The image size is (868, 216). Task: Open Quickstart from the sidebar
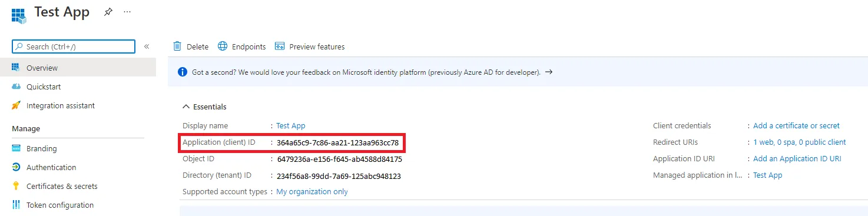(x=44, y=87)
